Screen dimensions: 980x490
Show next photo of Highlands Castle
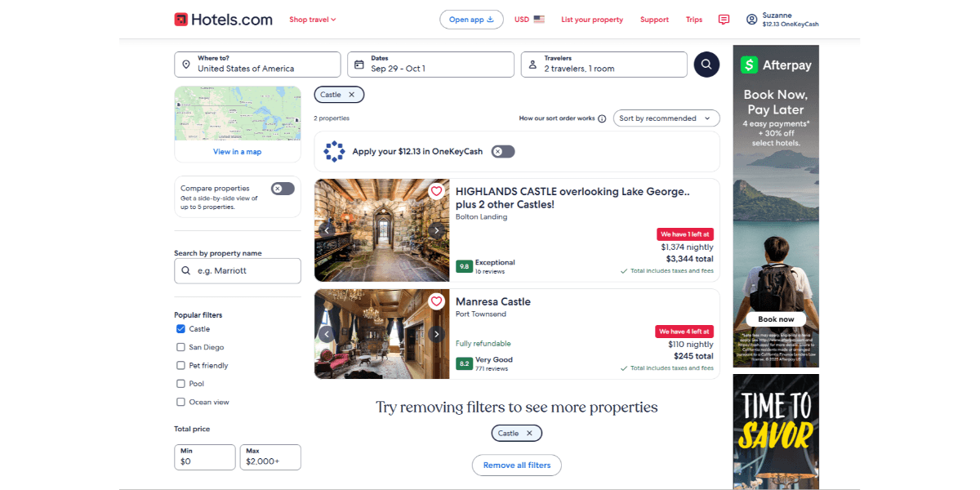[436, 230]
